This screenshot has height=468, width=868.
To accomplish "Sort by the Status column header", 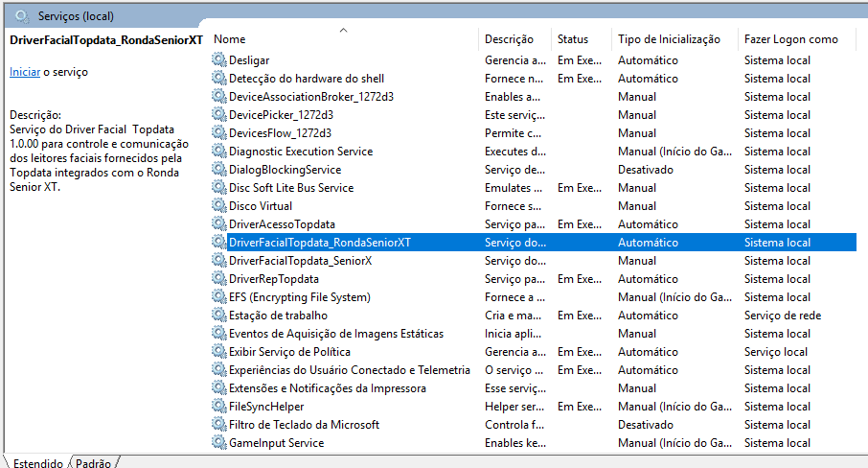I will [573, 39].
